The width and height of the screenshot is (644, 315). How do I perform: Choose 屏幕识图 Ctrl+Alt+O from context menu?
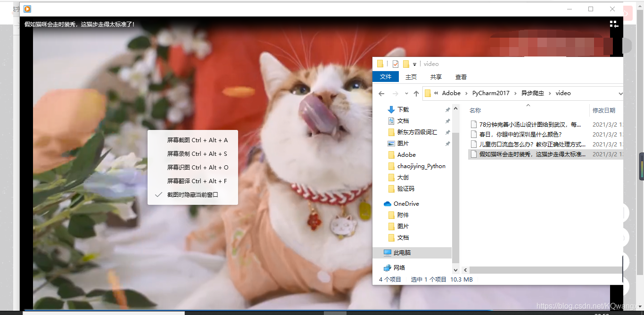pyautogui.click(x=197, y=167)
